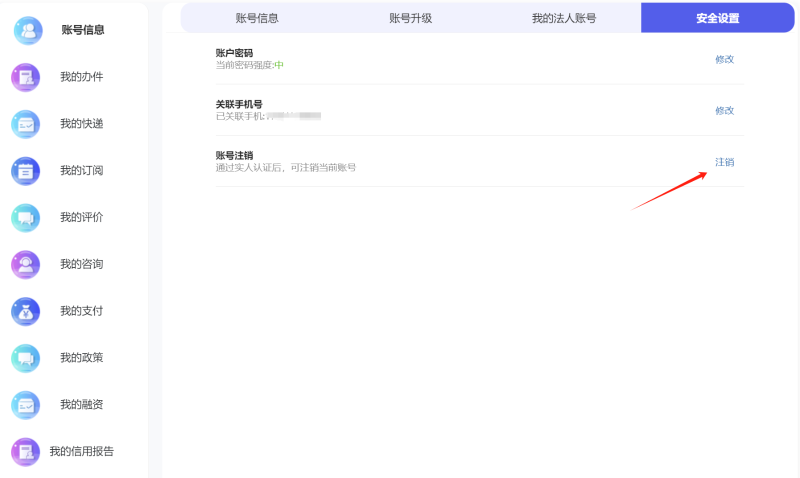800x478 pixels.
Task: Switch to 我的法人账号 tab
Action: (x=564, y=18)
